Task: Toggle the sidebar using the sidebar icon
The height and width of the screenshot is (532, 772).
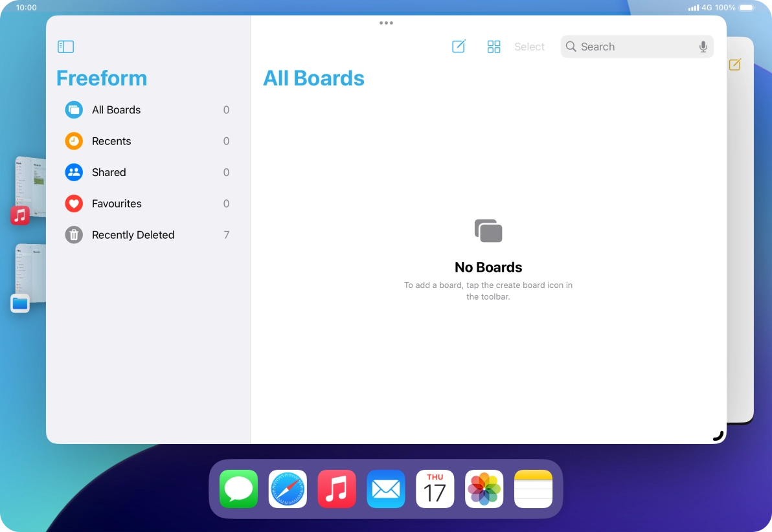Action: pos(65,46)
